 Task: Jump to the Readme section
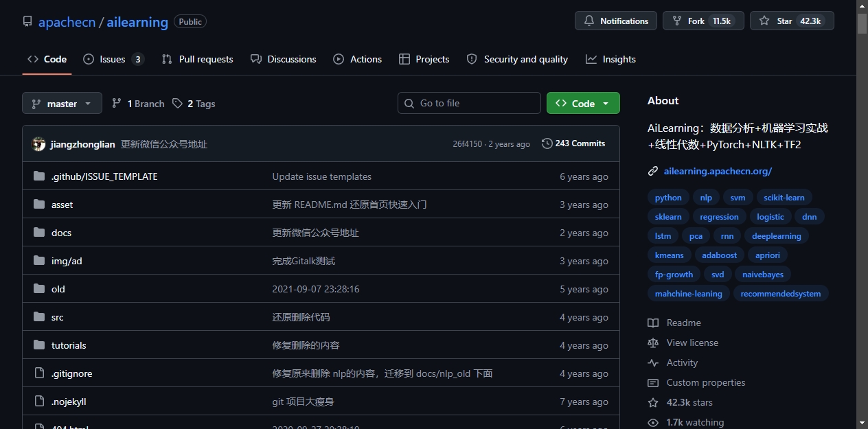[674, 323]
